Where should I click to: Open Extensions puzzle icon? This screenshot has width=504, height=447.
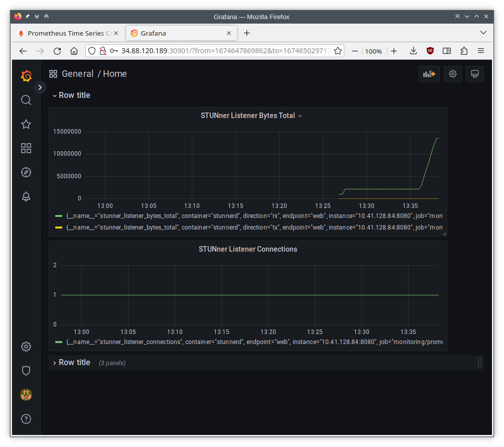[464, 51]
